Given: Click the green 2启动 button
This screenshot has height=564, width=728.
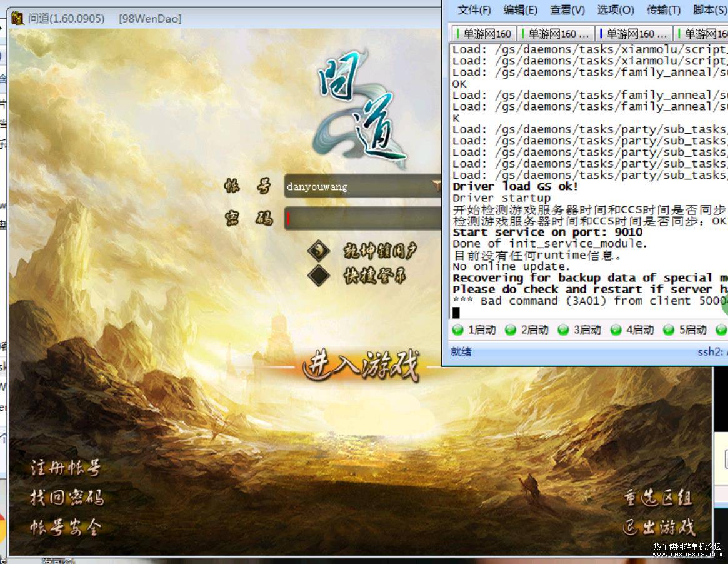Looking at the screenshot, I should [x=527, y=330].
